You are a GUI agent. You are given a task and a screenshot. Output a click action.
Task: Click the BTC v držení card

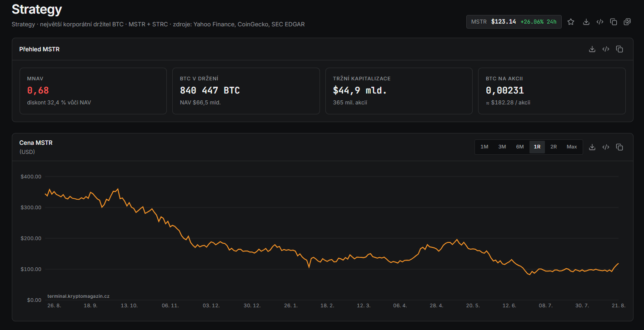(246, 91)
